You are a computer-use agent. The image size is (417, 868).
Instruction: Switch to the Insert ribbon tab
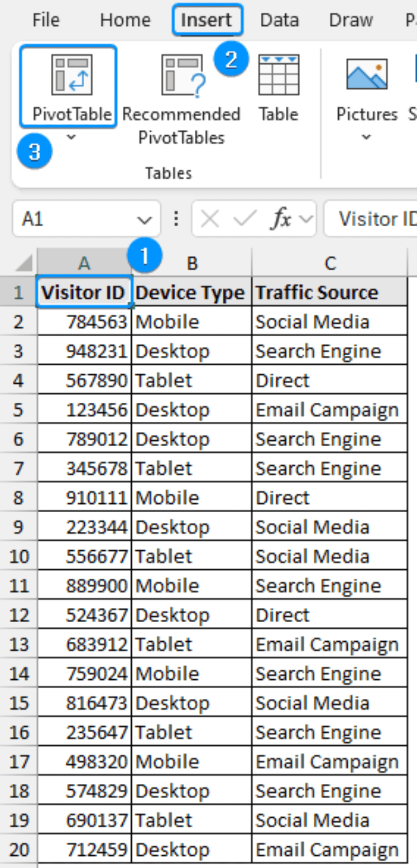pyautogui.click(x=207, y=20)
